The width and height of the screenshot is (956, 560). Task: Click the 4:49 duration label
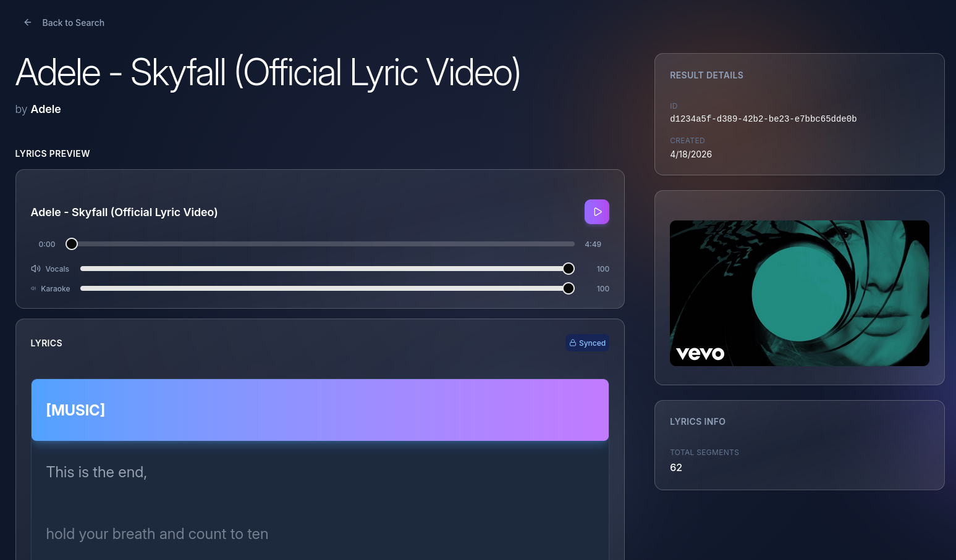tap(593, 244)
